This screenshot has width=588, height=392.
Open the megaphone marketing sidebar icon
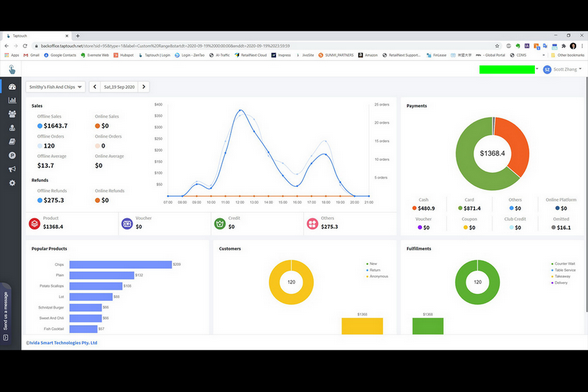(12, 169)
